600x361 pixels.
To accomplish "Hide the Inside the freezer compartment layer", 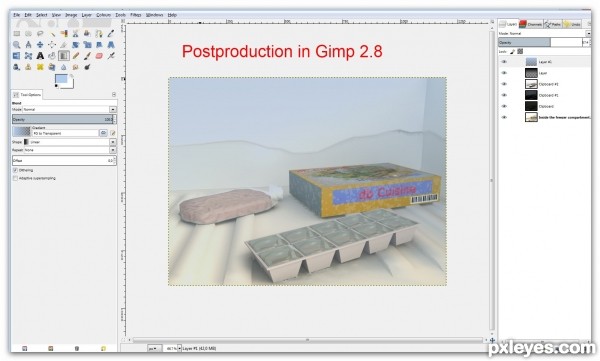I will pos(504,117).
